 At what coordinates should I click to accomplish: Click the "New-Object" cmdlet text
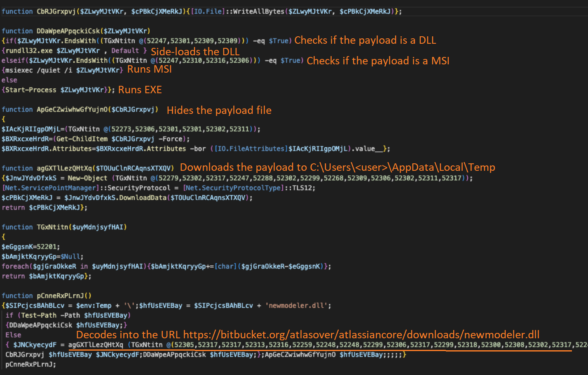87,178
